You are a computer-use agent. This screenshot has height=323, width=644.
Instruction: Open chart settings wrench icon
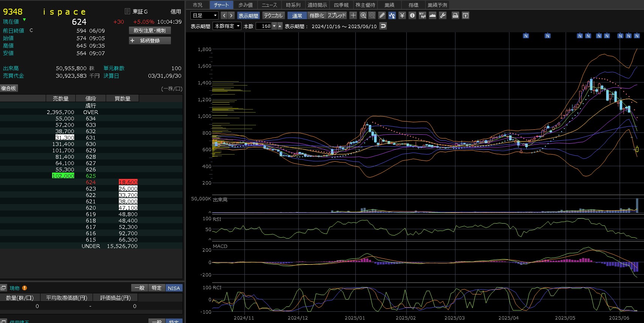[443, 15]
